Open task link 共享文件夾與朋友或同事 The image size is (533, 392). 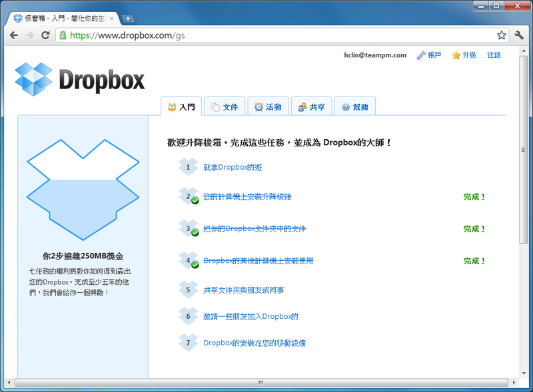[243, 290]
